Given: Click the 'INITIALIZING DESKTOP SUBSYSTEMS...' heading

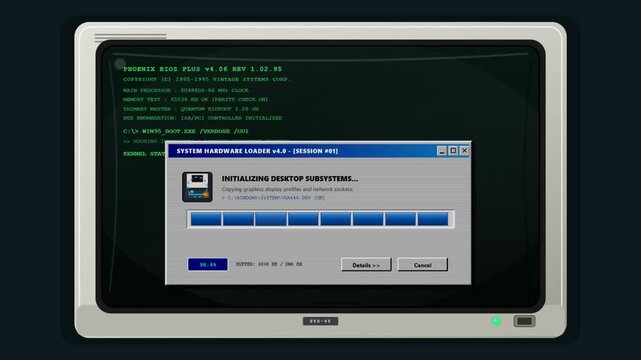Looking at the screenshot, I should point(290,179).
